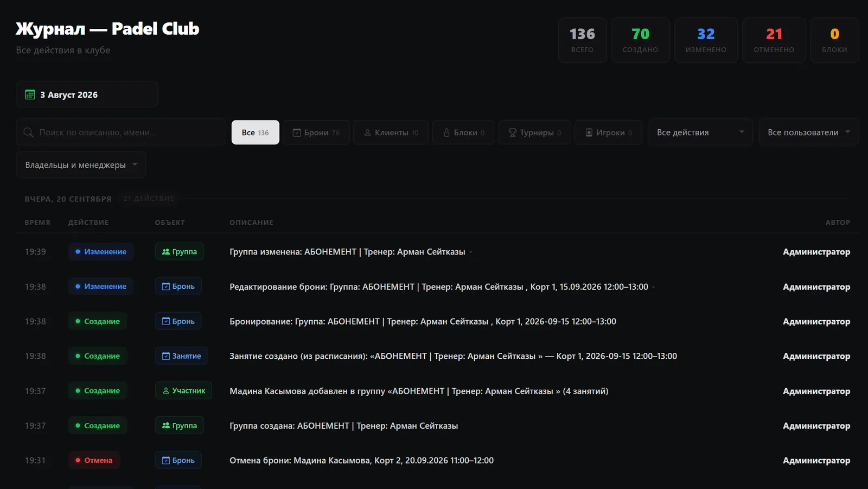The width and height of the screenshot is (868, 489).
Task: Click the 21 Отменено stat card
Action: click(774, 40)
